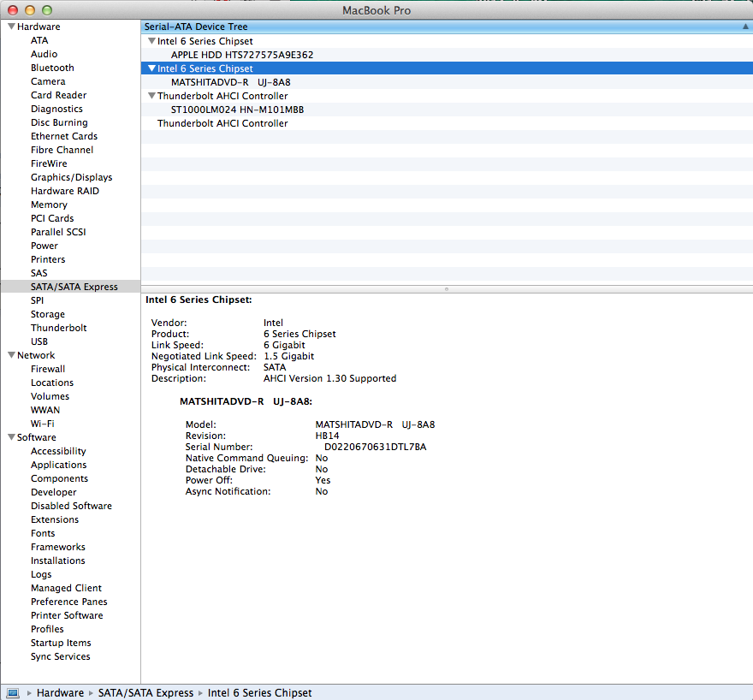Select Camera in the sidebar
This screenshot has height=700, width=753.
[48, 81]
